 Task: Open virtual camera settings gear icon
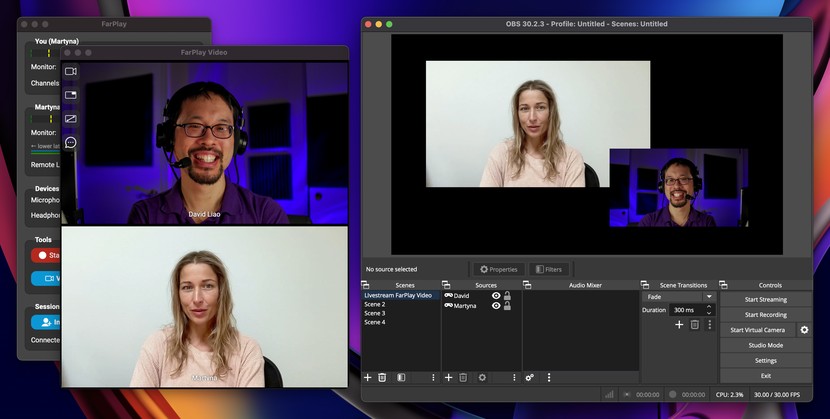pyautogui.click(x=804, y=330)
